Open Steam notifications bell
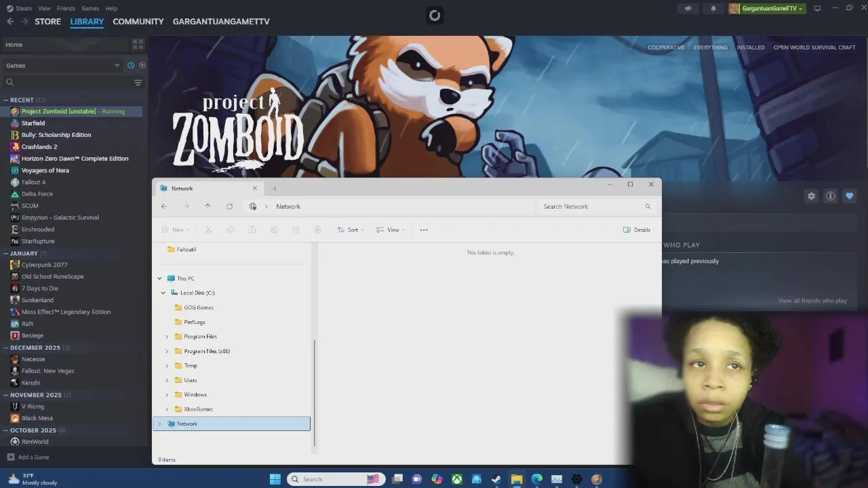Viewport: 868px width, 488px height. click(713, 8)
